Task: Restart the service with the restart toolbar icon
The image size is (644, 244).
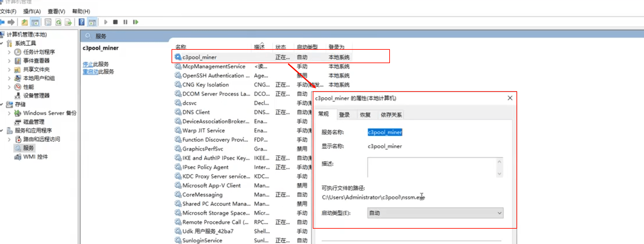Action: click(136, 22)
